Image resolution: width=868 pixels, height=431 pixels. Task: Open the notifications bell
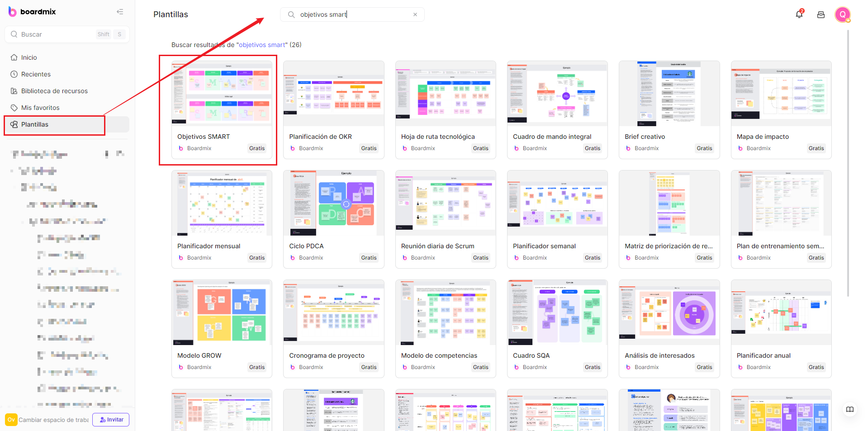point(799,14)
